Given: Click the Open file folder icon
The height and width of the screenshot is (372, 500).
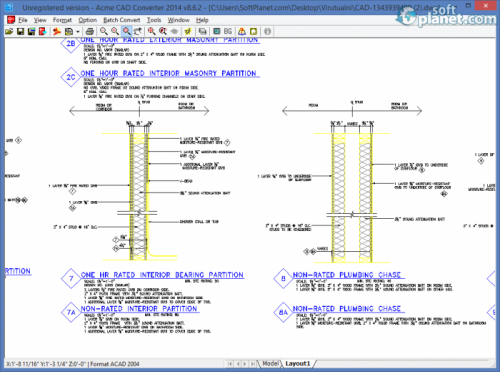Looking at the screenshot, I should coord(9,31).
